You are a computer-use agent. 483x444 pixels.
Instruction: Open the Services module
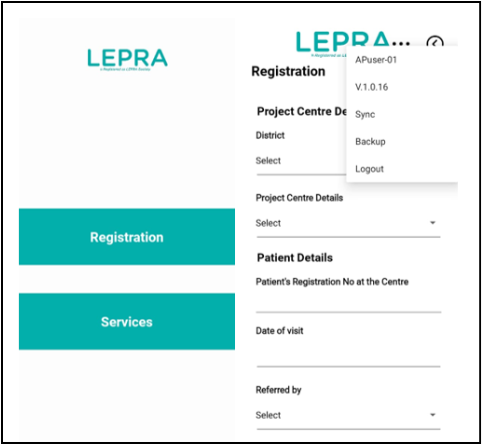click(x=127, y=321)
